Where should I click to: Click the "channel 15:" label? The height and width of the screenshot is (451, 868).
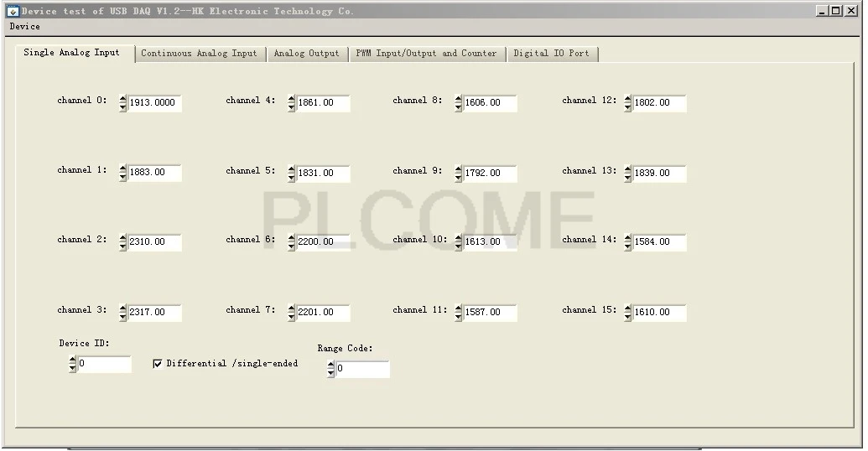[589, 310]
